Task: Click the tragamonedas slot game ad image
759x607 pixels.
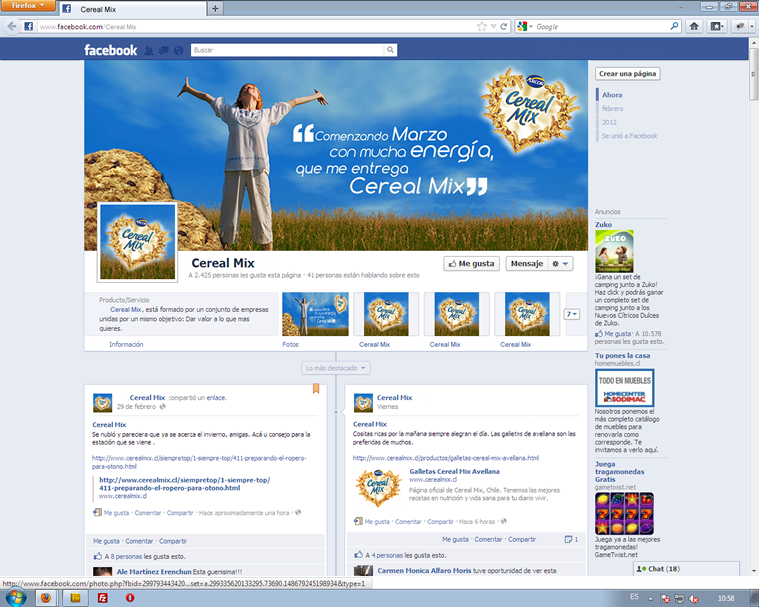Action: tap(624, 514)
